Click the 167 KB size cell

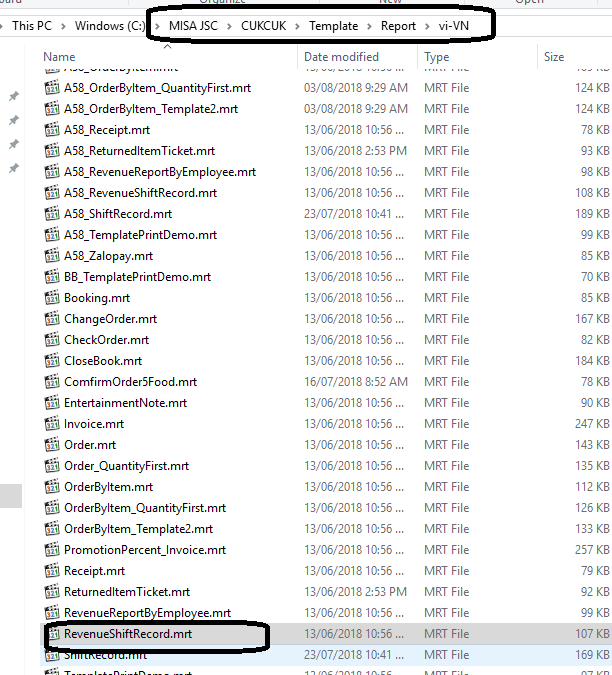pos(592,319)
